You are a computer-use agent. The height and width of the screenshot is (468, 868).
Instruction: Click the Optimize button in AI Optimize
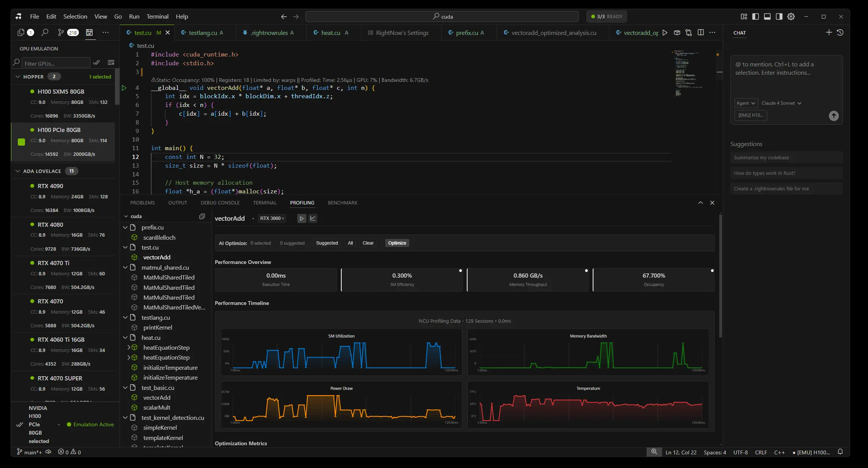point(397,243)
